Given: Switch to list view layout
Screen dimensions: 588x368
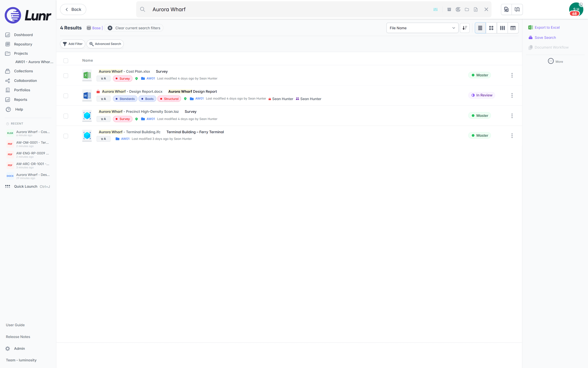Looking at the screenshot, I should pyautogui.click(x=480, y=28).
